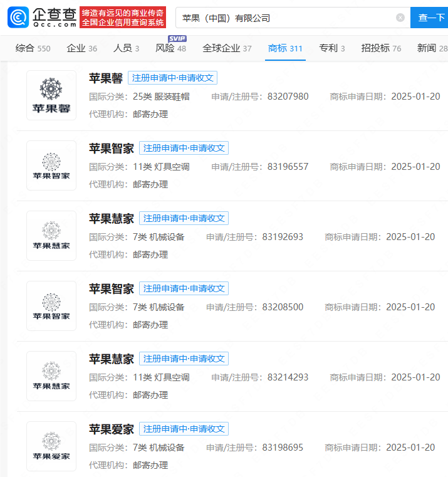Viewport: 448px width, 477px height.
Task: Select the 商标 311 tab
Action: pyautogui.click(x=285, y=48)
